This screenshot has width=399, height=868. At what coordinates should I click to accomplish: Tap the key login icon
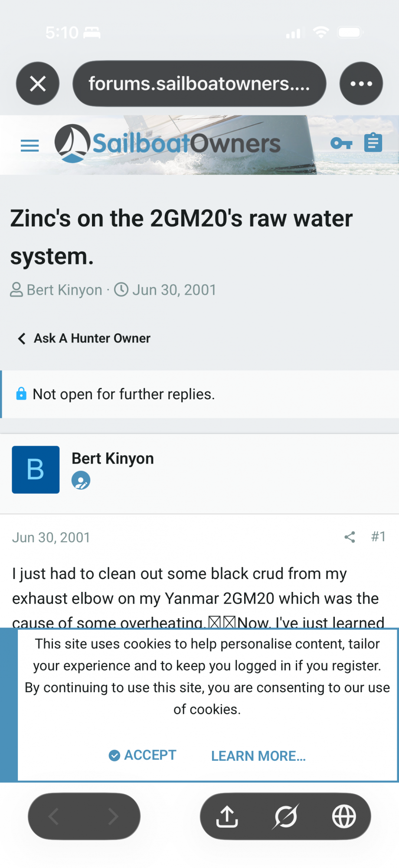coord(341,143)
